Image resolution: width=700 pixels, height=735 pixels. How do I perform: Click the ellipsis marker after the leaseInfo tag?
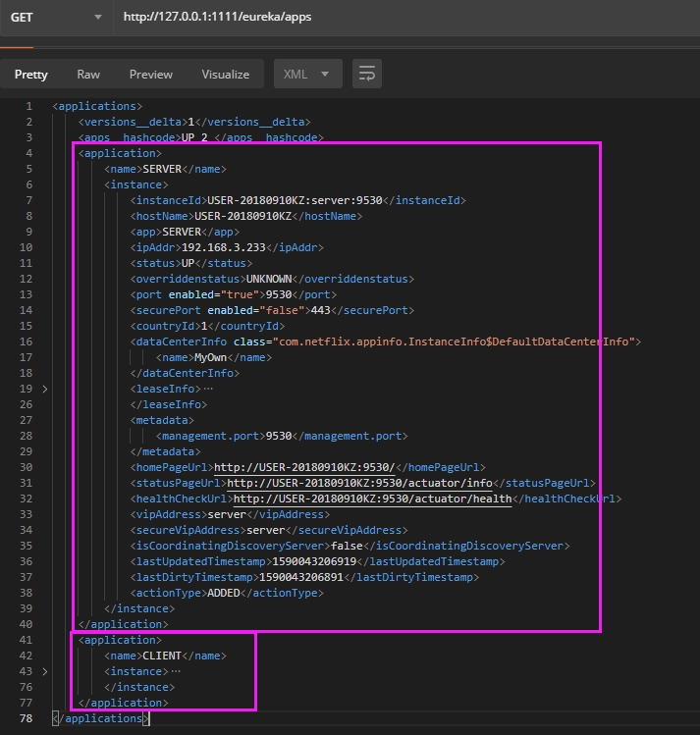208,389
